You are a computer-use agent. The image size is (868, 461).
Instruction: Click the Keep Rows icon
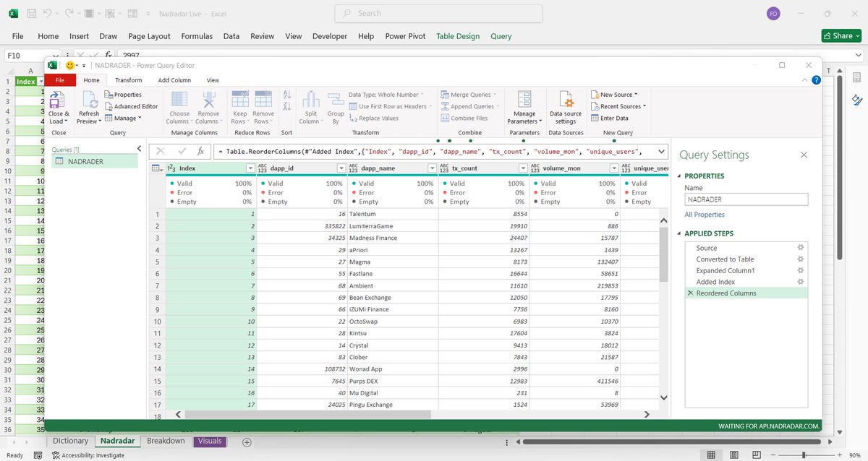tap(239, 100)
